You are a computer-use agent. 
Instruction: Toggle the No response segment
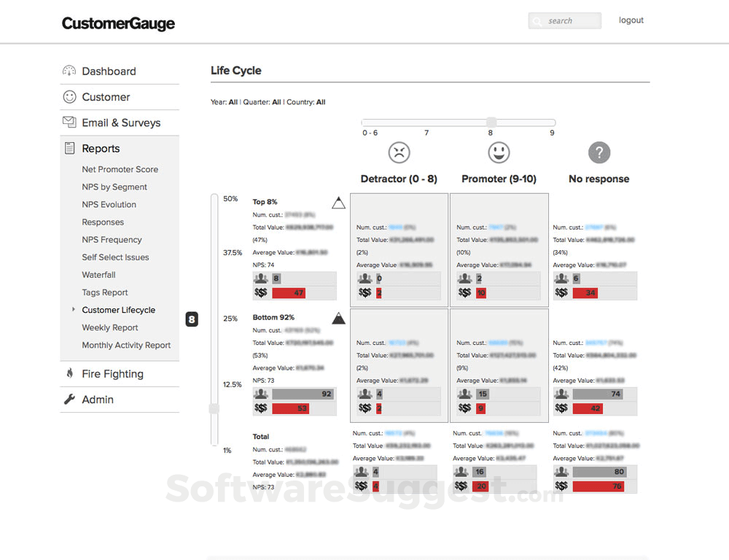(x=599, y=179)
